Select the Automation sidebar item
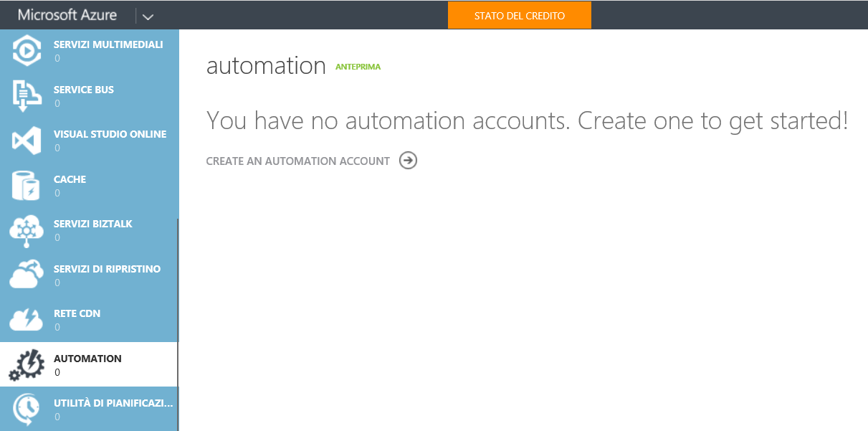Screen dimensions: 868x431 (89, 365)
